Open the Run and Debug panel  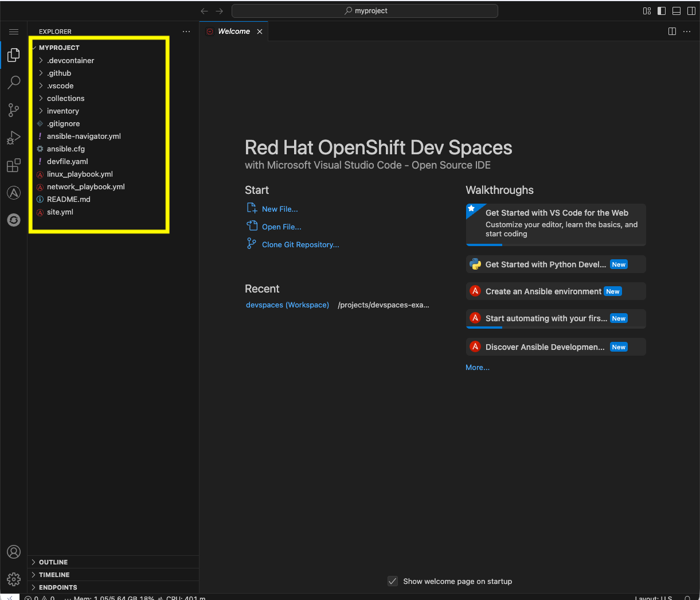pos(14,137)
